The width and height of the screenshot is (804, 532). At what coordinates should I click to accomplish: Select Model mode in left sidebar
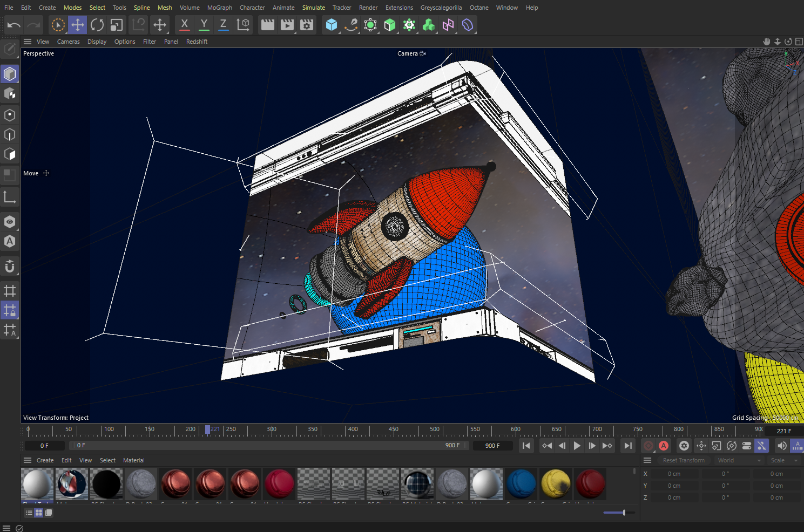click(x=10, y=74)
